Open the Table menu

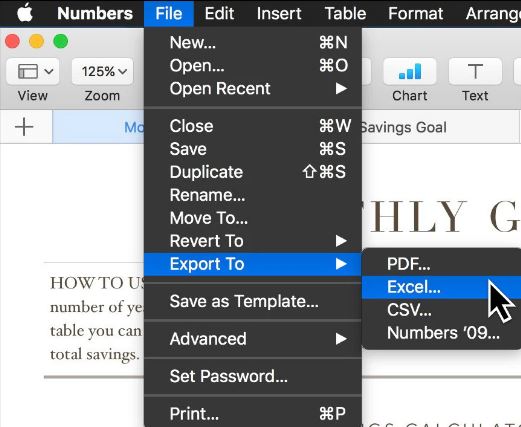[345, 14]
